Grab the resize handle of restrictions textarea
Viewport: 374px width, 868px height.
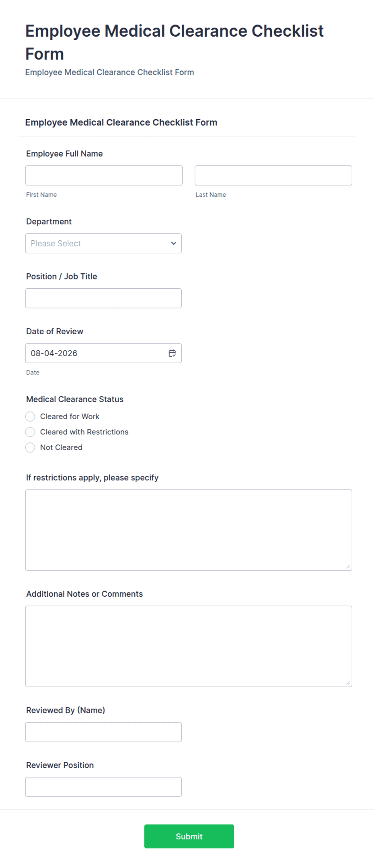click(x=348, y=566)
